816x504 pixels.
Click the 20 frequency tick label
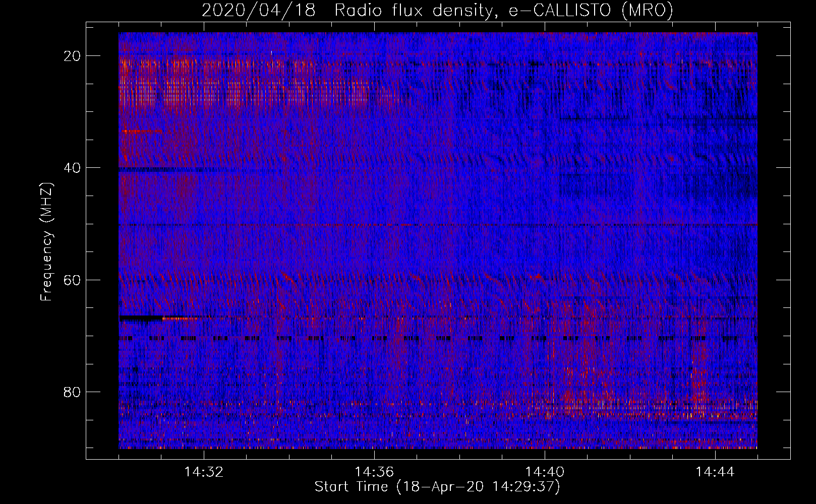click(x=73, y=56)
